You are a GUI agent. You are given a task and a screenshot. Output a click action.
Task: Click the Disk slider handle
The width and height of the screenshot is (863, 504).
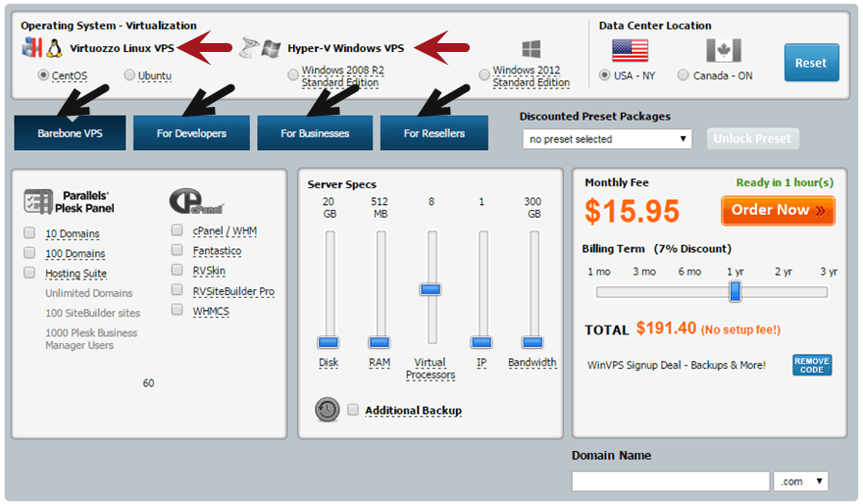click(328, 342)
